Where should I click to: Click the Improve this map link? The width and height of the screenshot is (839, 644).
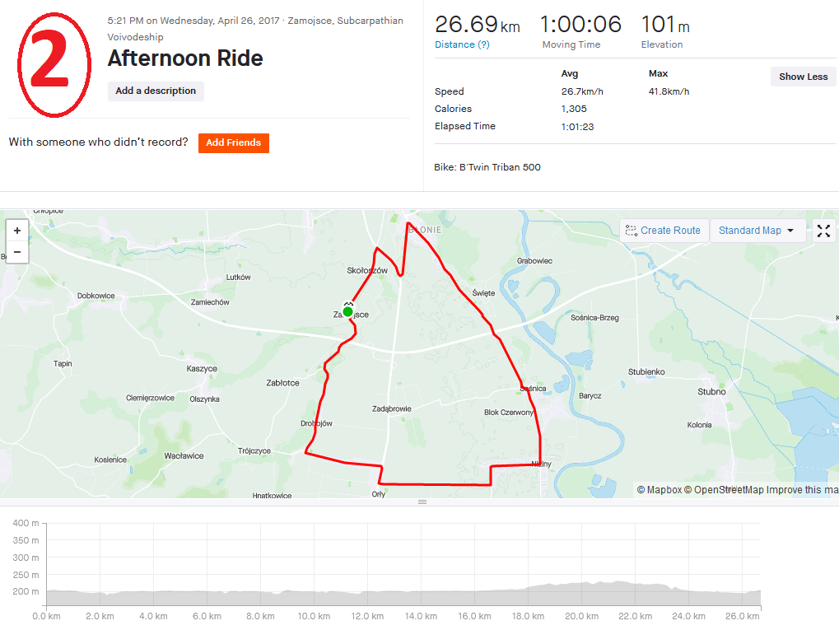[803, 490]
